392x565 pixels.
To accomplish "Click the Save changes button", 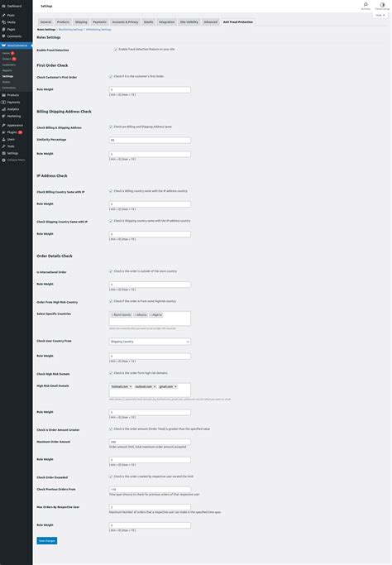I will click(x=47, y=540).
